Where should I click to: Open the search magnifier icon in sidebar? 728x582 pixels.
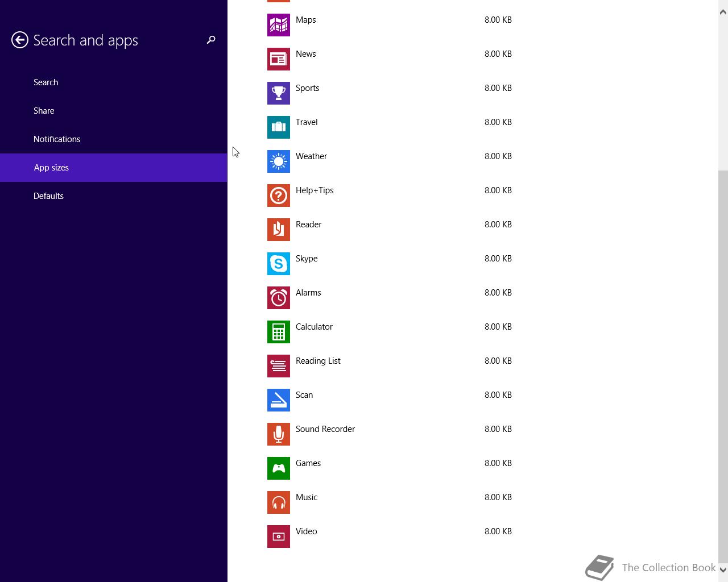(x=211, y=40)
